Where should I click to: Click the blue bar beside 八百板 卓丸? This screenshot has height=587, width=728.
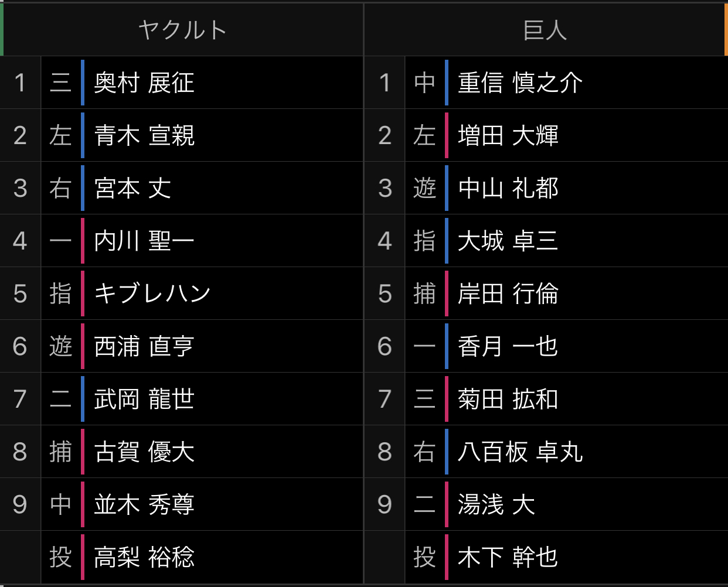(x=447, y=452)
